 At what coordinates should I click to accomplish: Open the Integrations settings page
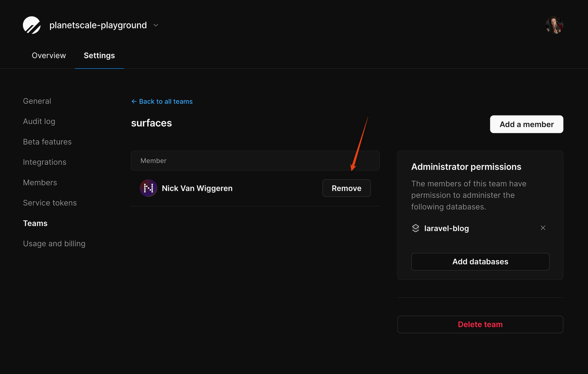[44, 162]
